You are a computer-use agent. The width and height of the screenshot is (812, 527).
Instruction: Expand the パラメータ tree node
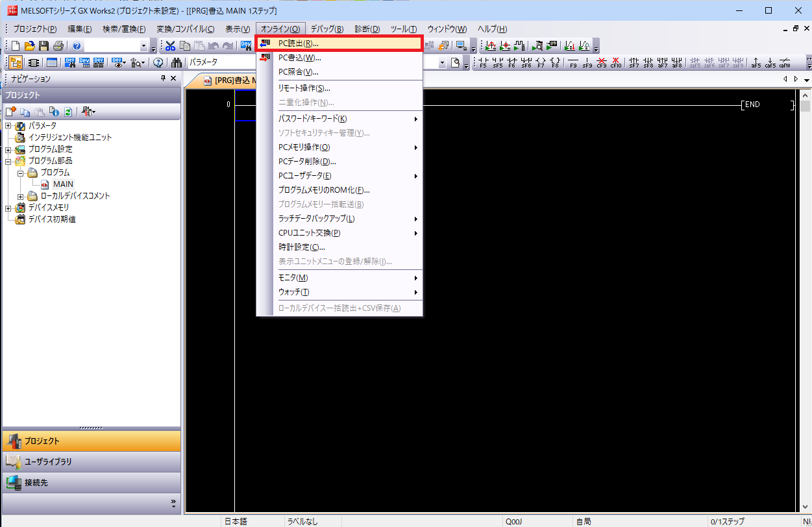pos(8,126)
